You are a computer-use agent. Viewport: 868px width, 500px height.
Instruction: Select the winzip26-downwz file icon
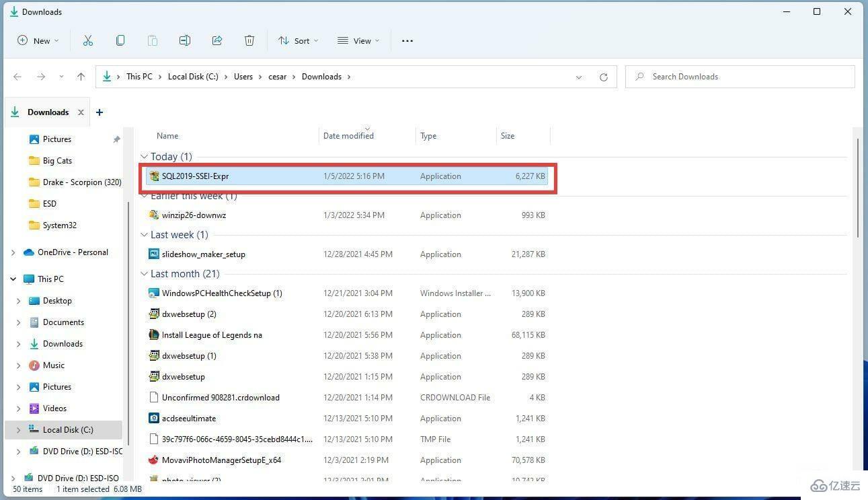point(154,215)
